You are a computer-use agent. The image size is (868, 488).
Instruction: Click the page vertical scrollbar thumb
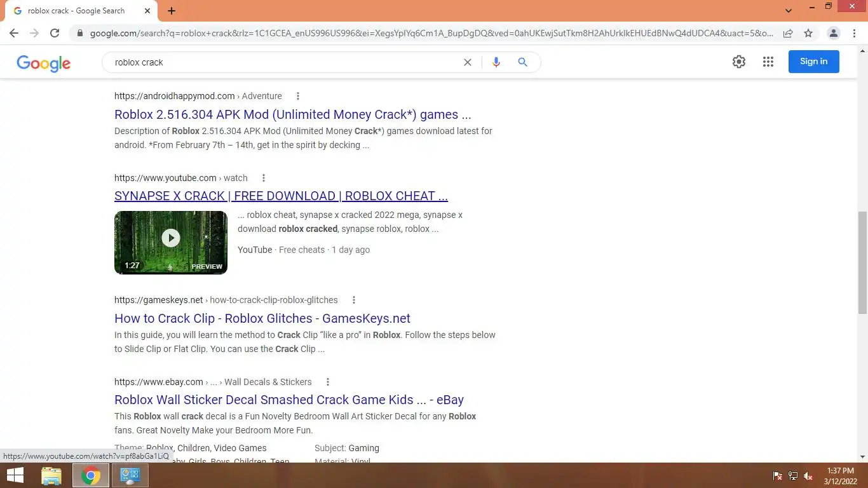pos(862,262)
